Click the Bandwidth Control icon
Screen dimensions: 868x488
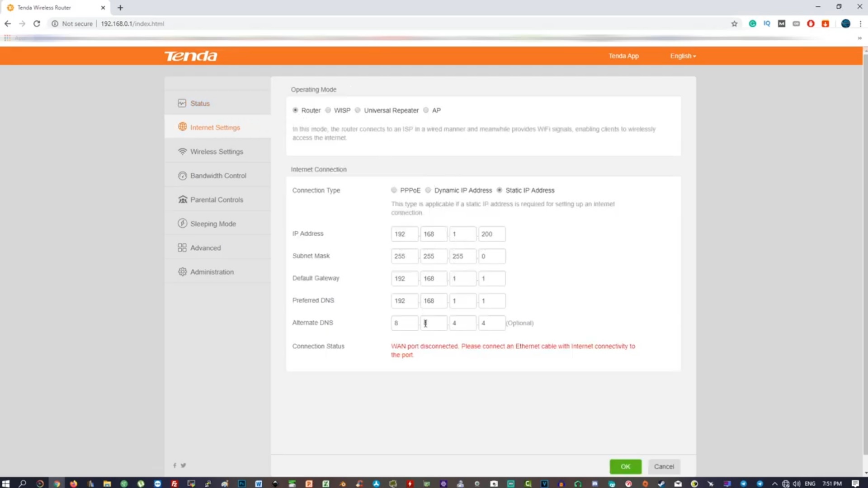tap(182, 175)
